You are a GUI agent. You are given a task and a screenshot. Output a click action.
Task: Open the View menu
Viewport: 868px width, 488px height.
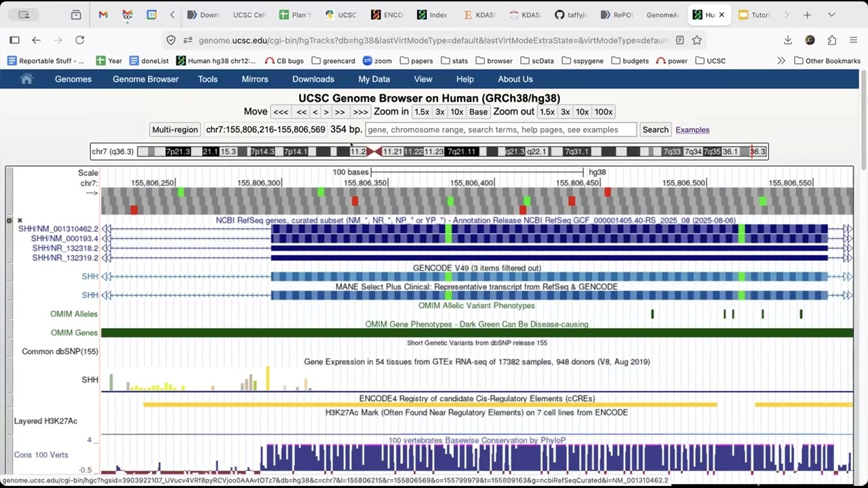coord(423,79)
